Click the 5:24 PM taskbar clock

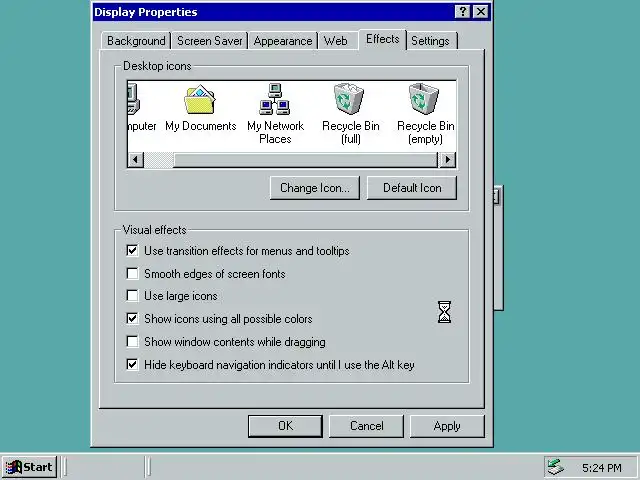pyautogui.click(x=602, y=467)
